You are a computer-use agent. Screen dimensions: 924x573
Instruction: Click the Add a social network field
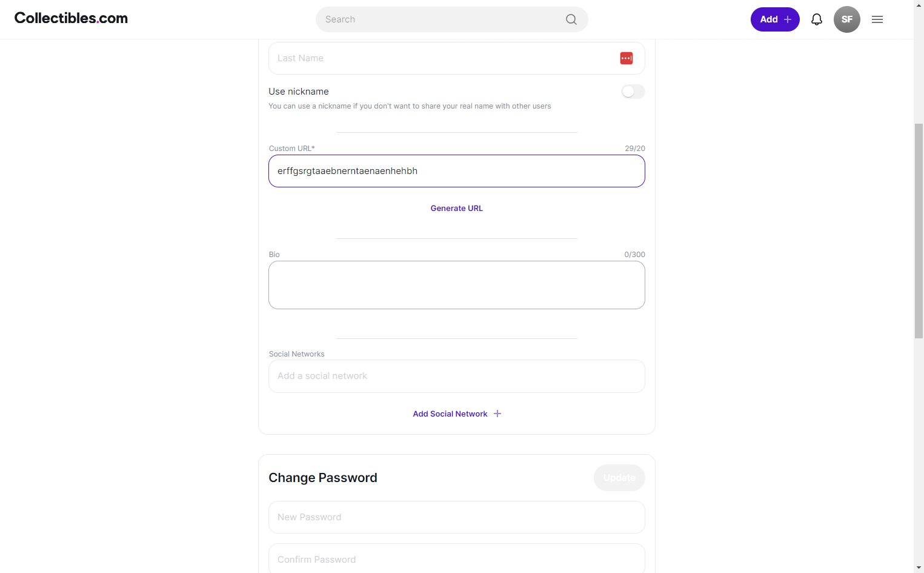tap(457, 376)
